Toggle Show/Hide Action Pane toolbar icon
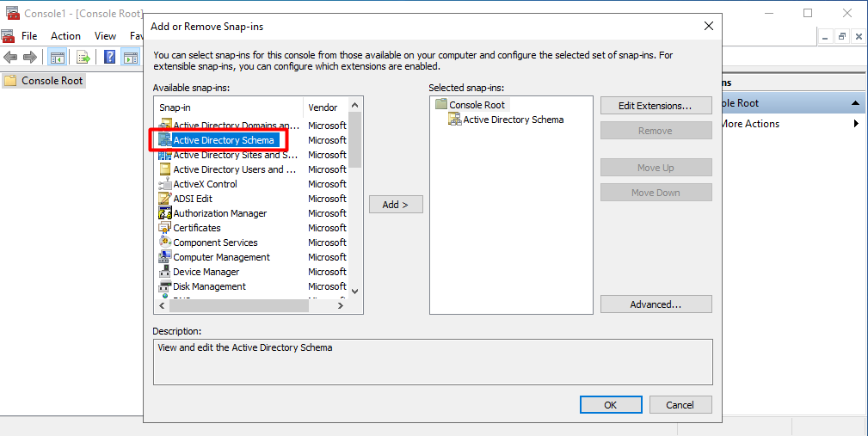The height and width of the screenshot is (436, 868). [x=131, y=57]
